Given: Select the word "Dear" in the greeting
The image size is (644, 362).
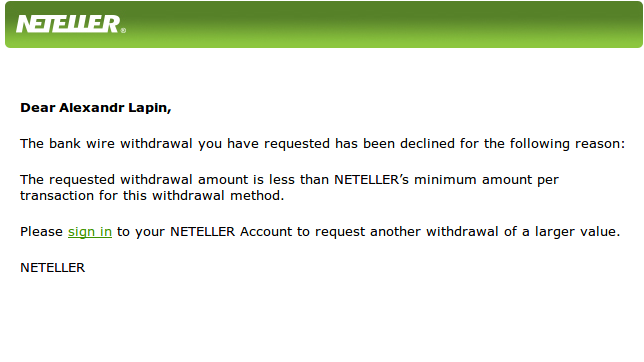Looking at the screenshot, I should click(x=38, y=108).
